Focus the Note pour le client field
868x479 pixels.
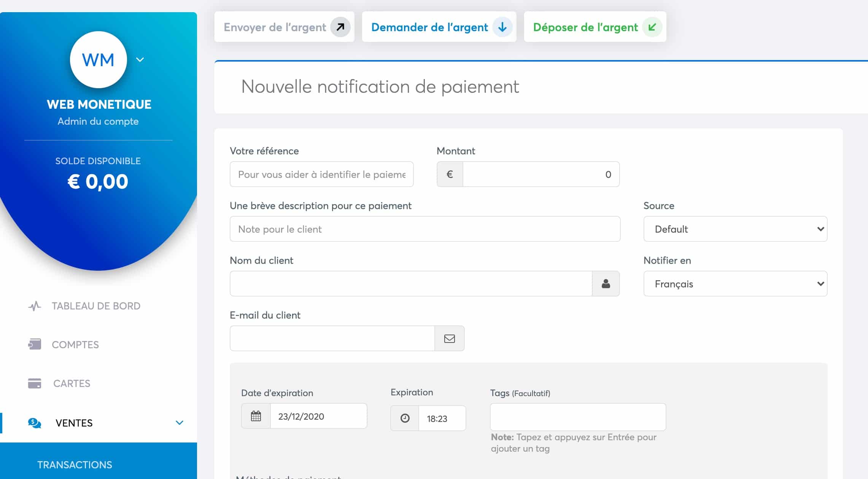point(425,229)
